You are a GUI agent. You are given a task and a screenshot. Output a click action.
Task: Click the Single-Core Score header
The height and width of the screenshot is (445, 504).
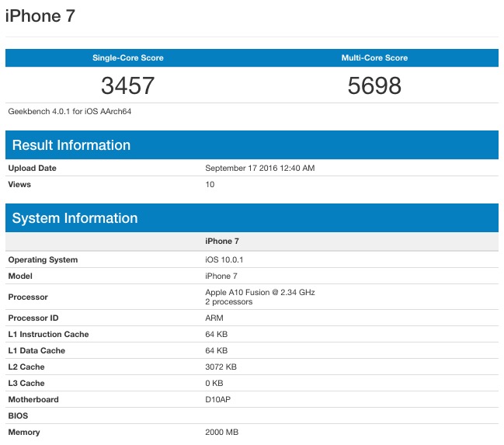click(128, 58)
